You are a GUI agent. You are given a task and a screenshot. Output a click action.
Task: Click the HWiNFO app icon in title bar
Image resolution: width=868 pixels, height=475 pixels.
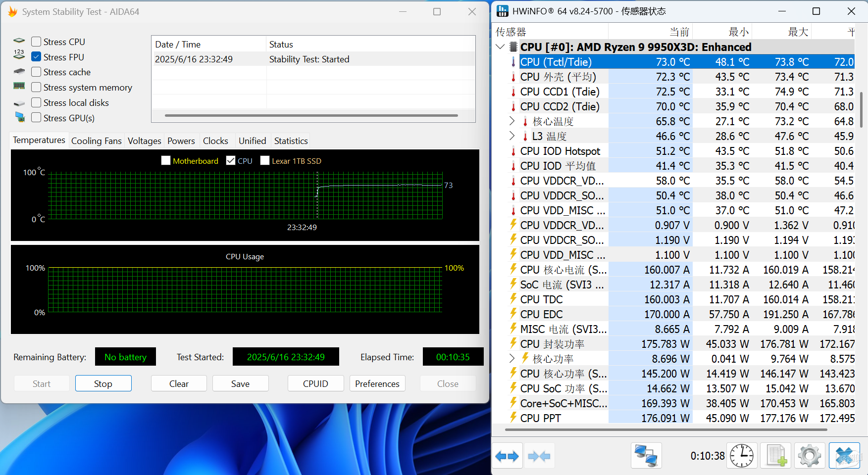coord(502,11)
